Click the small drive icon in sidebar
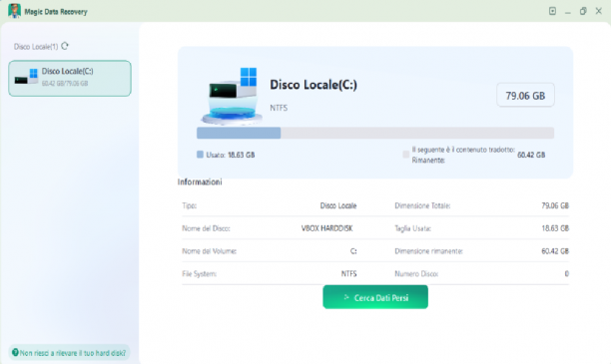The image size is (611, 364). click(x=26, y=77)
